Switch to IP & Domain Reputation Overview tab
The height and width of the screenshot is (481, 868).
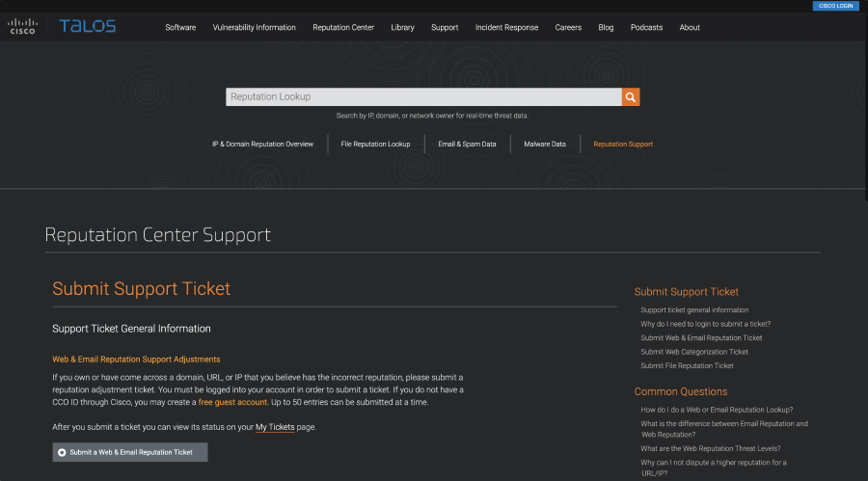pyautogui.click(x=262, y=144)
